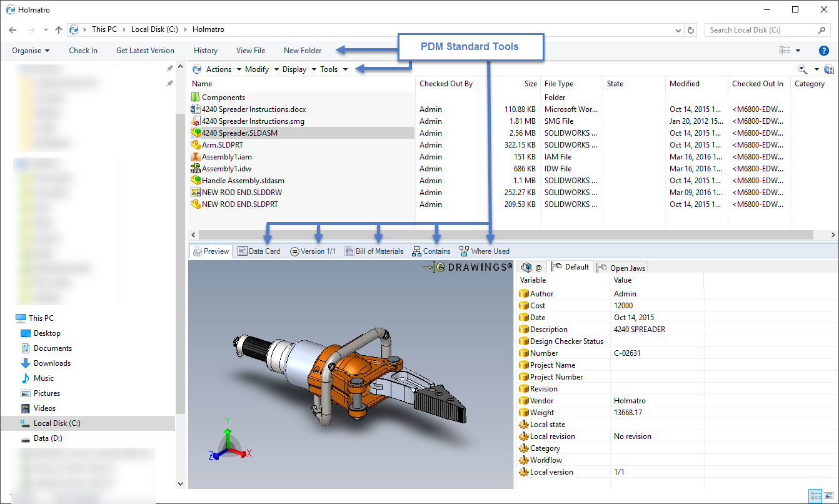This screenshot has height=504, width=839.
Task: Click the Assembly1.iam file icon
Action: 196,156
